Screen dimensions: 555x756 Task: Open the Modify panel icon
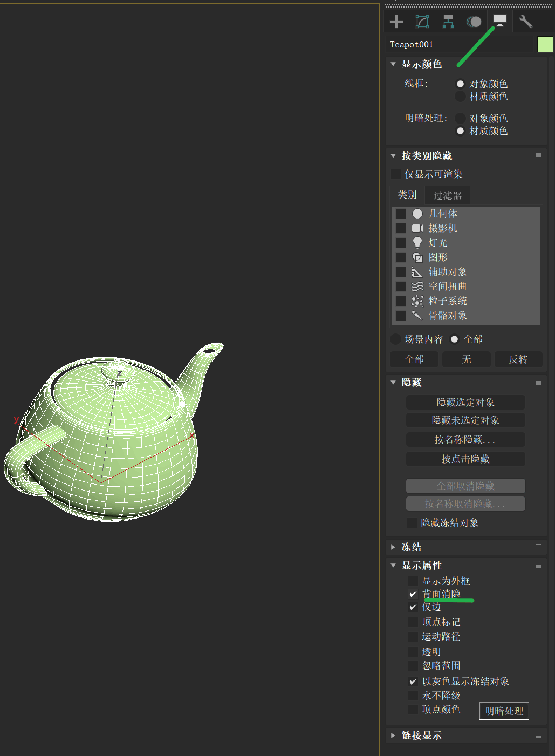click(422, 22)
